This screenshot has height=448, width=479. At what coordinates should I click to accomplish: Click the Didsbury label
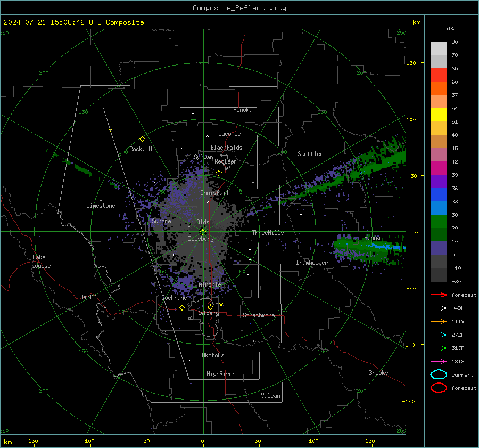coord(201,239)
